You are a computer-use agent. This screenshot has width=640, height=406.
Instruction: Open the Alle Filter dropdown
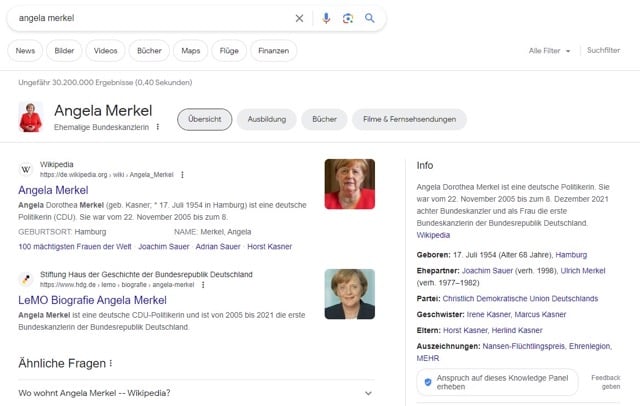(549, 51)
